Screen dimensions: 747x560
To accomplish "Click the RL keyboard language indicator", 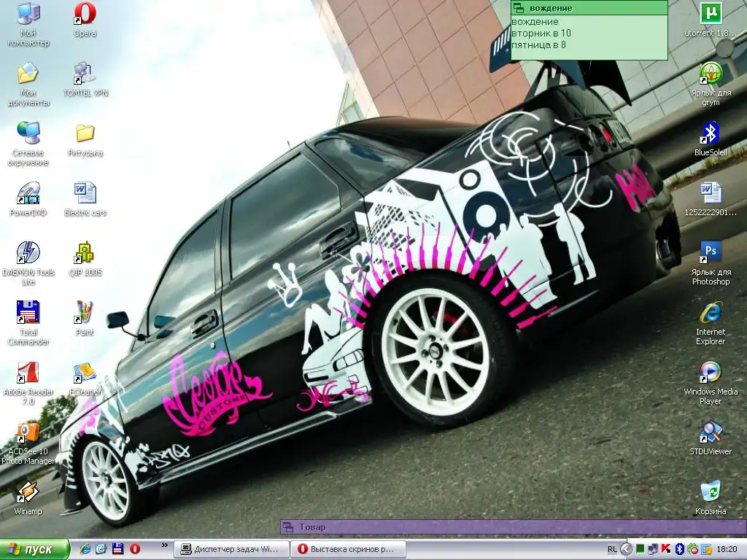I will click(612, 549).
